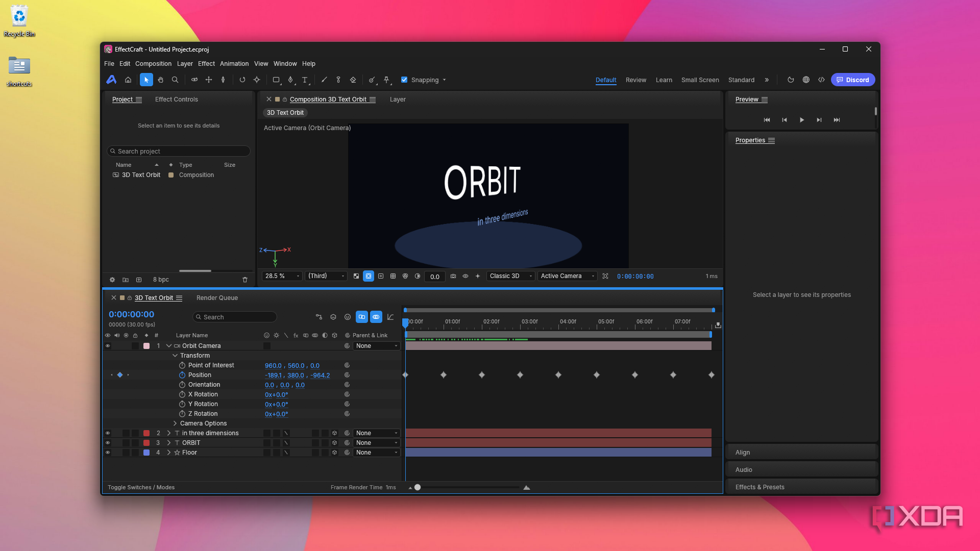Select the Selection arrow tool
The image size is (980, 551).
point(146,80)
